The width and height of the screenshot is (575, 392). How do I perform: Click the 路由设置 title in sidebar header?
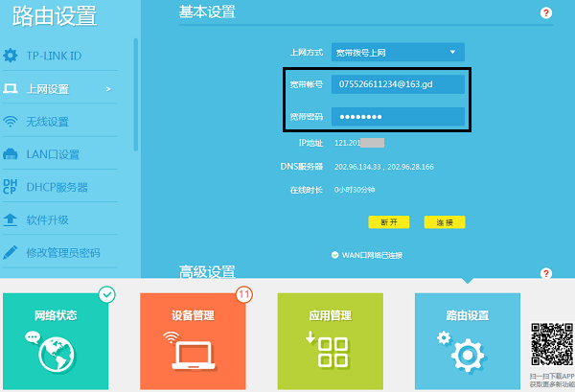pyautogui.click(x=55, y=16)
